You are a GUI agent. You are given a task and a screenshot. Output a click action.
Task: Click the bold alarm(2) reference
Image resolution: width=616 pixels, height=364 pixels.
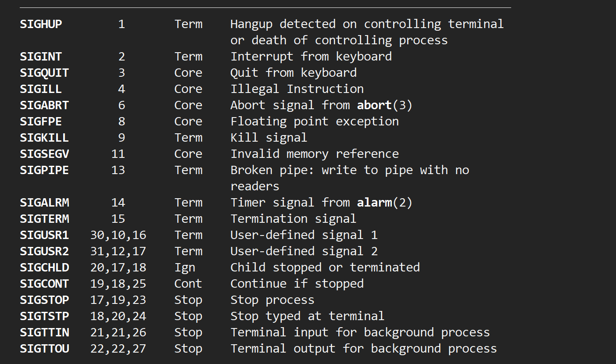[x=384, y=203]
